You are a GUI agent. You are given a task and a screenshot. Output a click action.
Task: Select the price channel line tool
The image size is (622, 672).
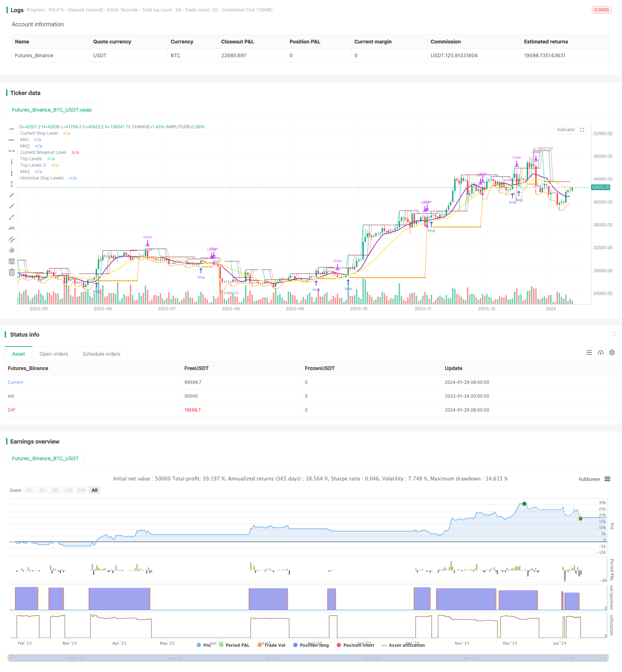point(12,239)
